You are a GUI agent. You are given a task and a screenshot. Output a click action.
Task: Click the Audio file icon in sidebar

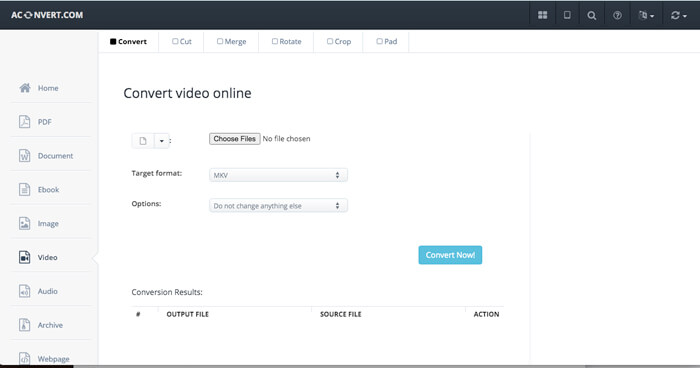(x=25, y=291)
